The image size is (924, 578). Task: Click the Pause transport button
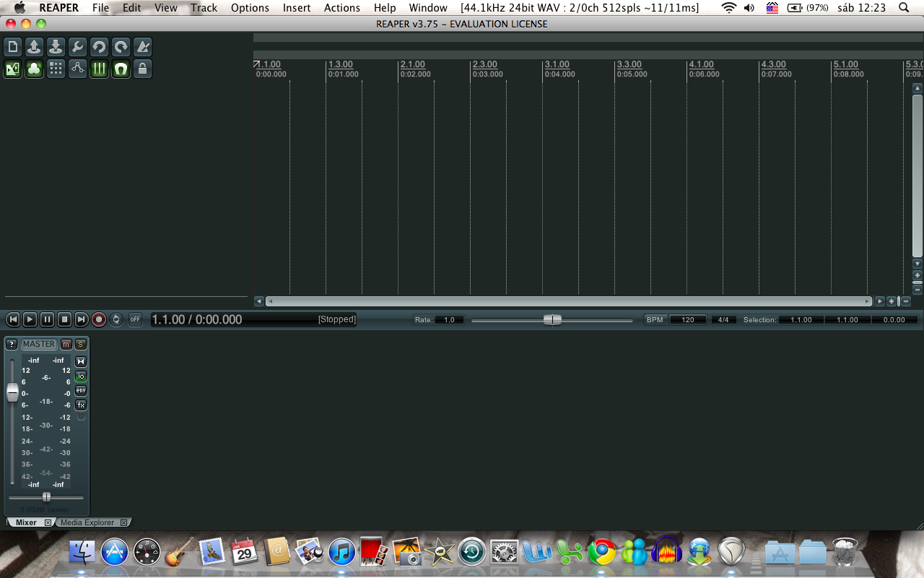(x=47, y=319)
